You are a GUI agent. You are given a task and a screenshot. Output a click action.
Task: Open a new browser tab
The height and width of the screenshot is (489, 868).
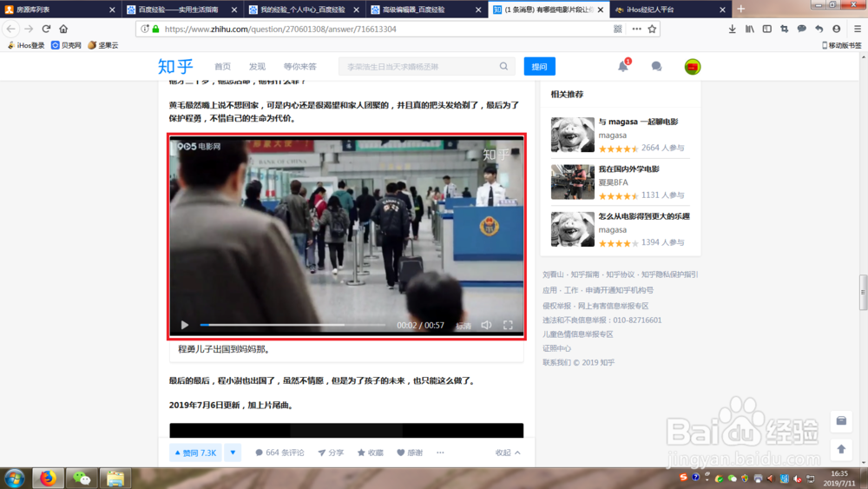coord(740,9)
